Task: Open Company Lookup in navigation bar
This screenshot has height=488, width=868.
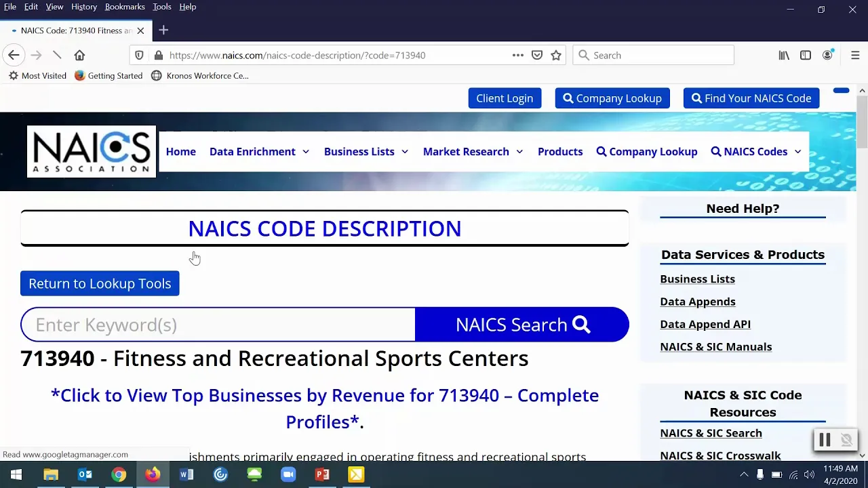Action: tap(647, 152)
